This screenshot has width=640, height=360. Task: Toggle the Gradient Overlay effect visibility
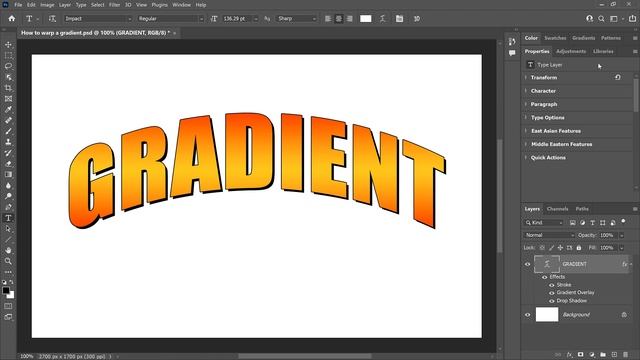click(551, 293)
